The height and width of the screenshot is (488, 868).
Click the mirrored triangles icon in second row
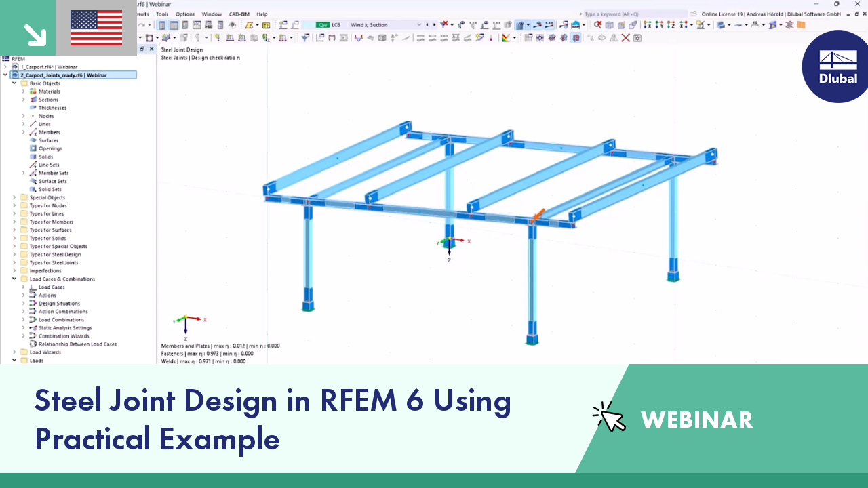pos(614,37)
